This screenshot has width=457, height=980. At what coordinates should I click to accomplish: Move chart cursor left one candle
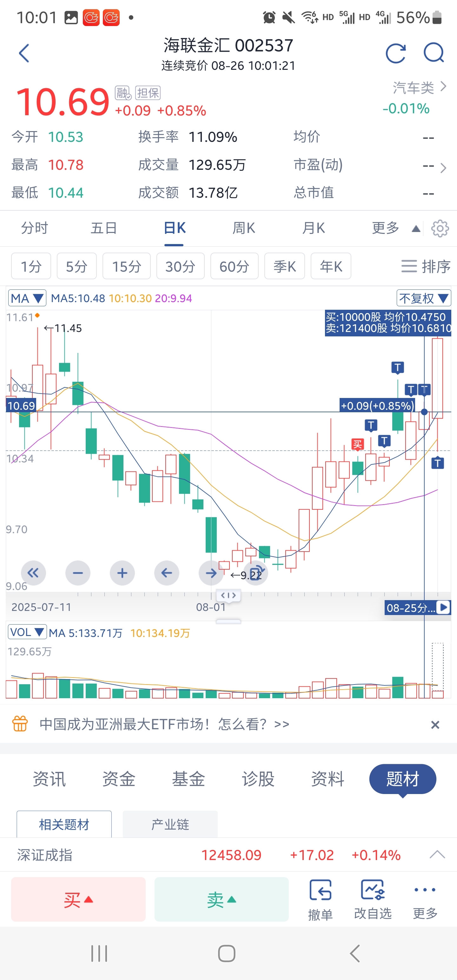point(167,573)
